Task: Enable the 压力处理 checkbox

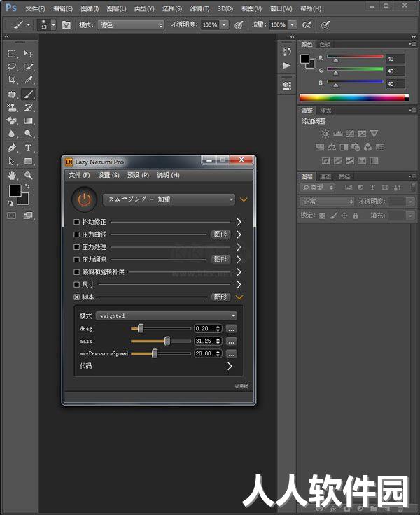Action: coord(76,247)
